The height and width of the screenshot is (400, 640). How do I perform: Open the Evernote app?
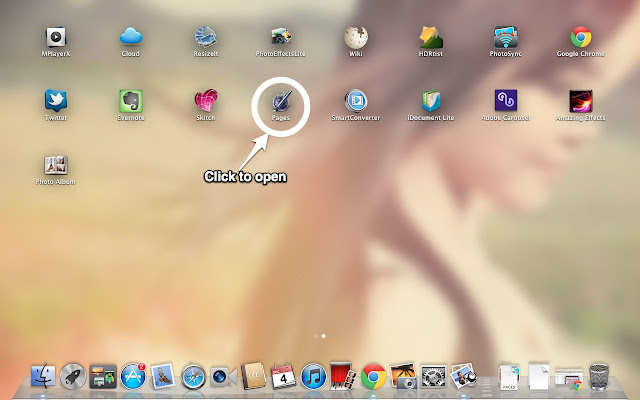(x=131, y=101)
